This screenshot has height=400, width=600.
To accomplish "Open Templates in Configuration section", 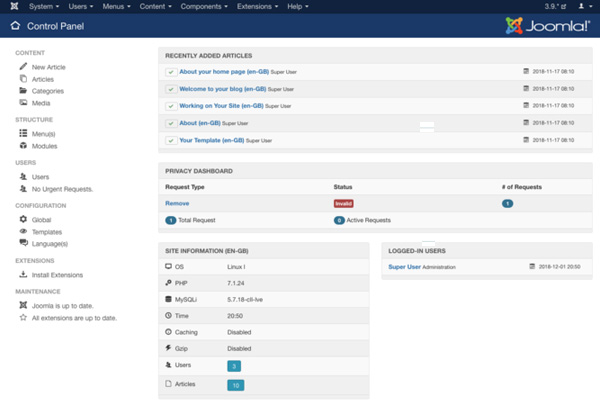I will [47, 232].
